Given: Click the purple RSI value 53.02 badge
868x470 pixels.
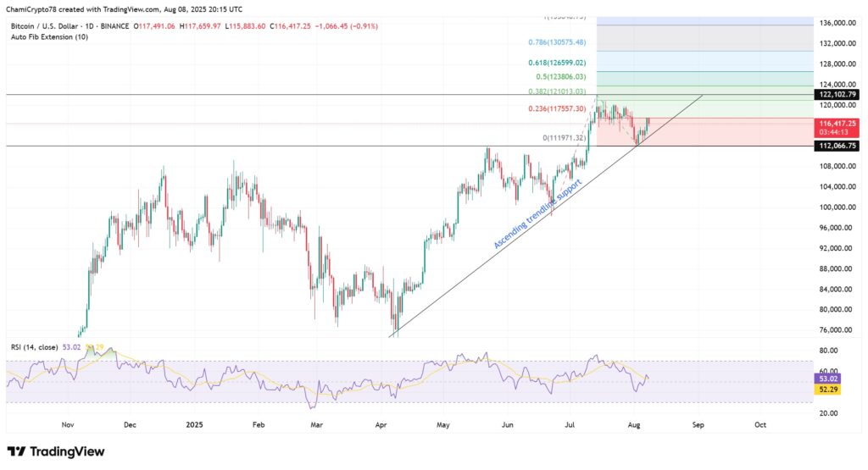Looking at the screenshot, I should 827,379.
